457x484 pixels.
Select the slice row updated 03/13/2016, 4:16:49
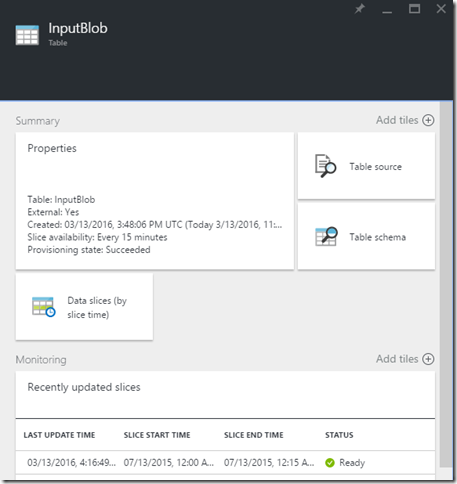click(225, 463)
